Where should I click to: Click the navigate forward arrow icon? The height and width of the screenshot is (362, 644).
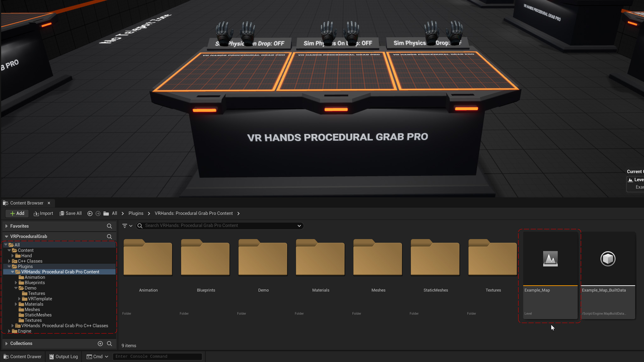98,213
